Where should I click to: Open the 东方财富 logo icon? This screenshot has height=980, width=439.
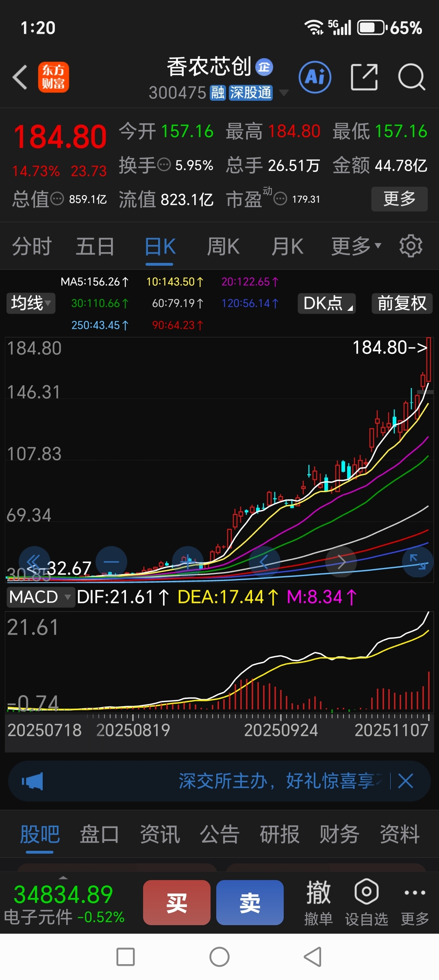[53, 77]
